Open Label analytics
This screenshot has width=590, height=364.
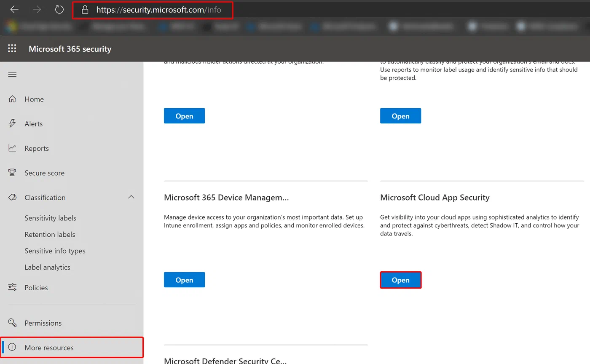[x=47, y=267]
